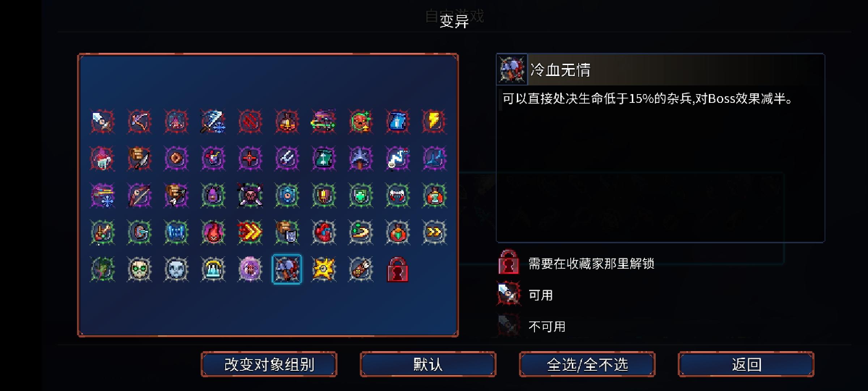Toggle the yellow starburst clock mutation
Viewport: 868px width, 391px height.
tap(324, 269)
